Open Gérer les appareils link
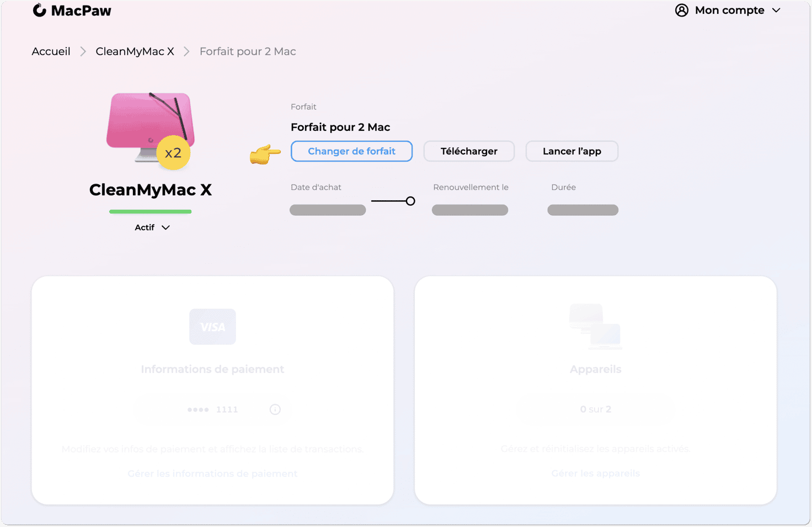Image resolution: width=812 pixels, height=527 pixels. pos(596,473)
